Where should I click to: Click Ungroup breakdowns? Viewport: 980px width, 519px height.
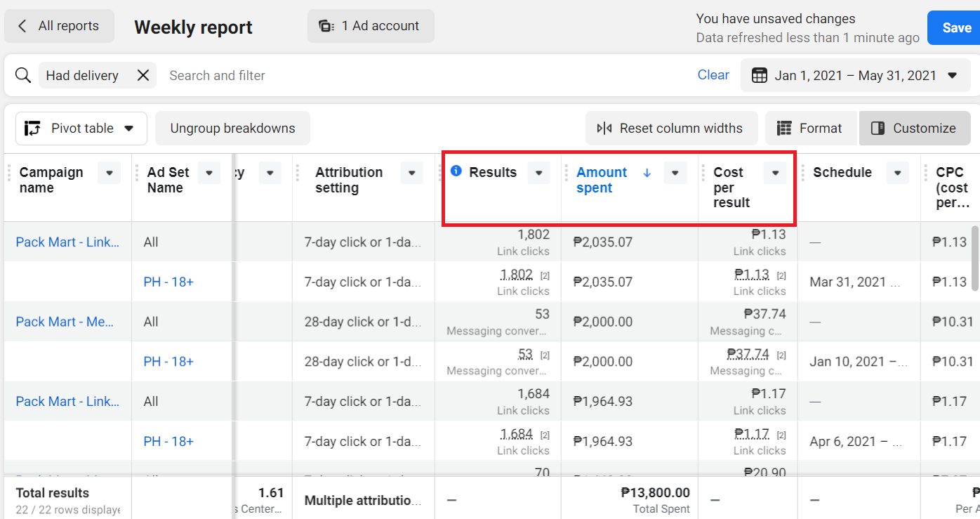pos(232,129)
